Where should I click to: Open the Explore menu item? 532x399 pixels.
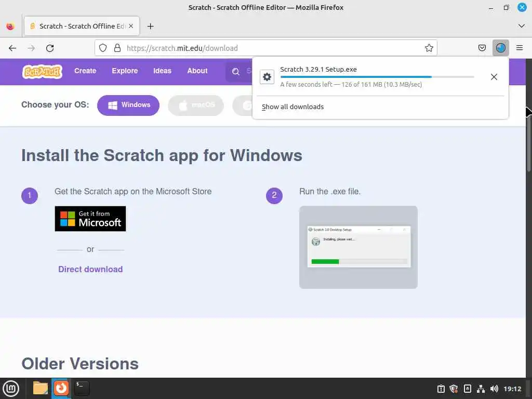click(125, 71)
